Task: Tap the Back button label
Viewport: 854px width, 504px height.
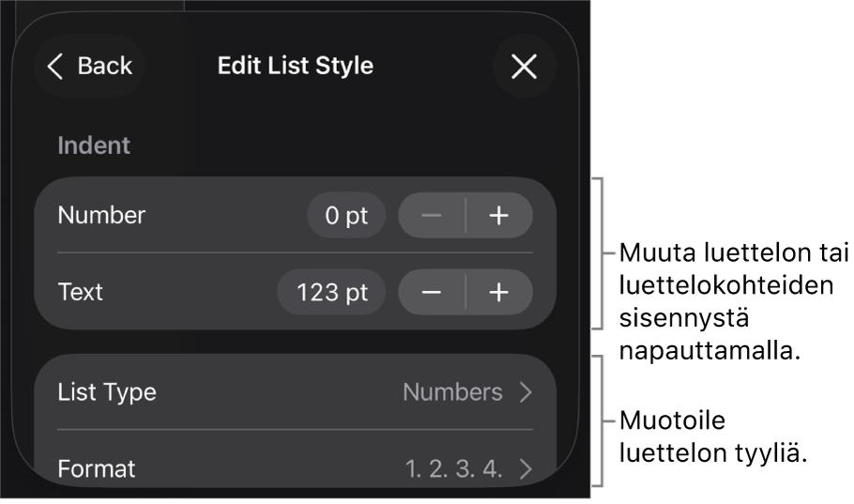Action: pyautogui.click(x=104, y=66)
